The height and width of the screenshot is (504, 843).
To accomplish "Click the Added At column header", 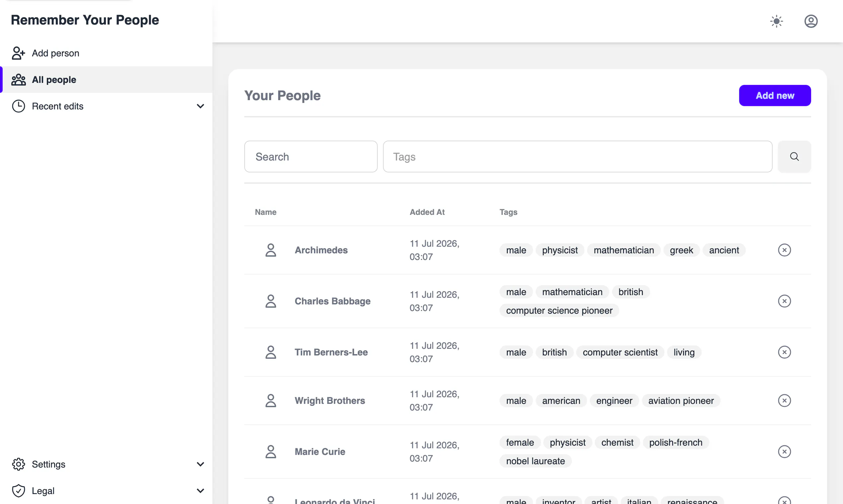I will point(427,212).
